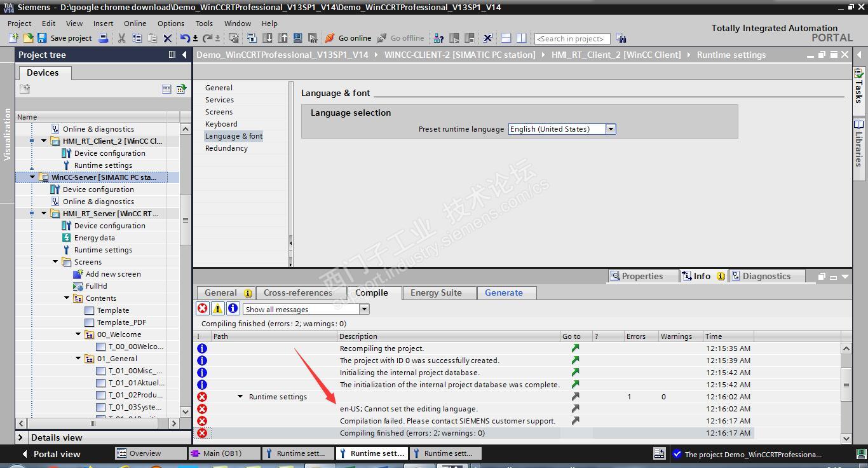The height and width of the screenshot is (468, 868).
Task: Click the Print icon in the toolbar
Action: (x=104, y=38)
